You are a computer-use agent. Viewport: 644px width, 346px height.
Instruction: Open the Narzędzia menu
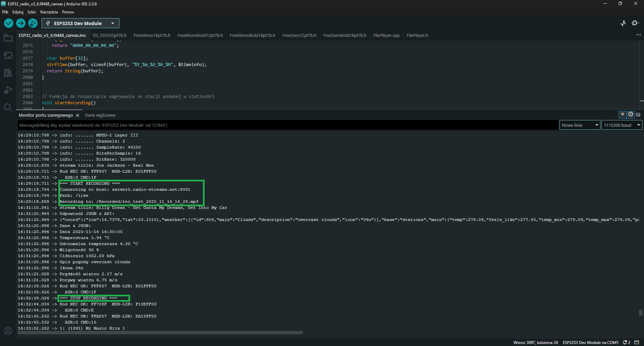[x=49, y=12]
